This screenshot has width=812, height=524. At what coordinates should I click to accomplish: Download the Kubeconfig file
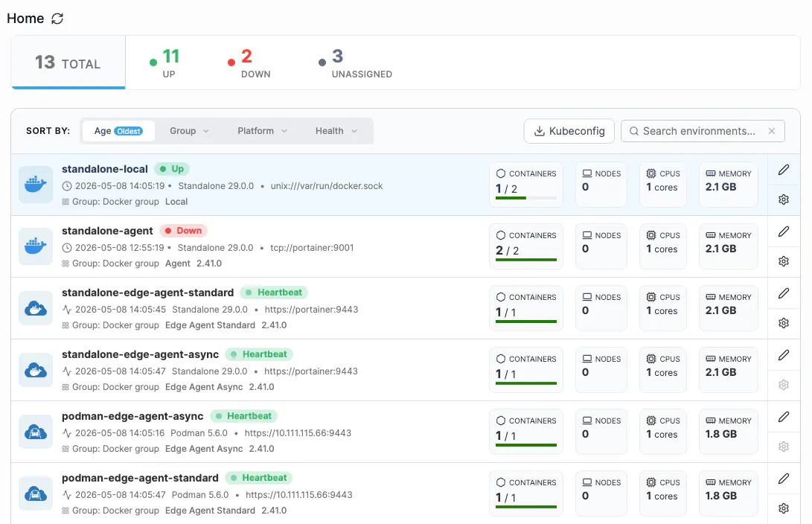pyautogui.click(x=569, y=131)
